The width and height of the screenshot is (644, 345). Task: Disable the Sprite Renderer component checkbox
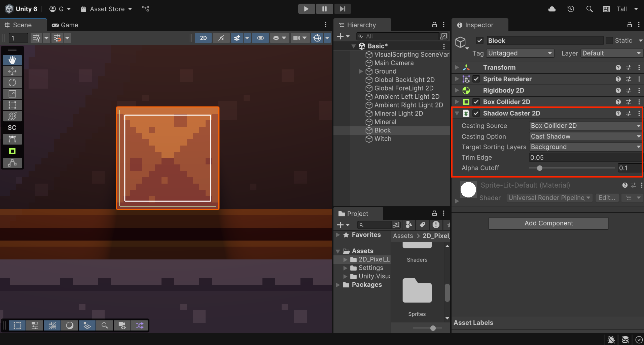tap(476, 79)
